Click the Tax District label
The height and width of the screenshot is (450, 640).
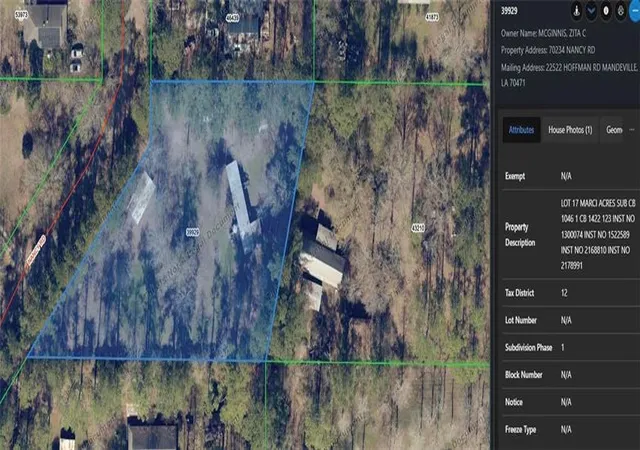click(x=520, y=293)
